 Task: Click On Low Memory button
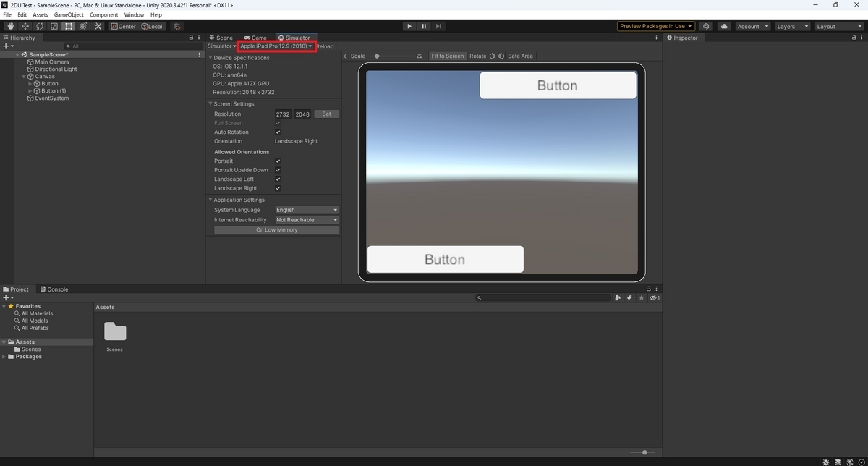pyautogui.click(x=276, y=229)
